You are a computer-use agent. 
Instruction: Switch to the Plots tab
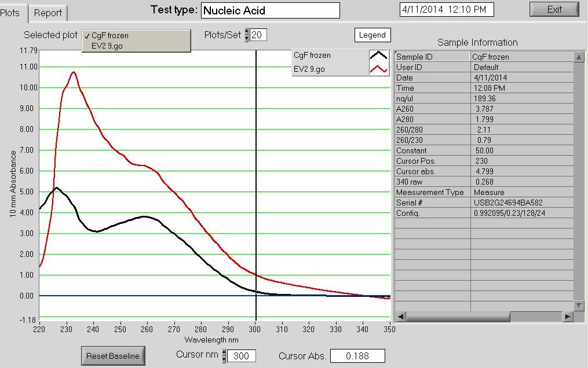pos(10,13)
